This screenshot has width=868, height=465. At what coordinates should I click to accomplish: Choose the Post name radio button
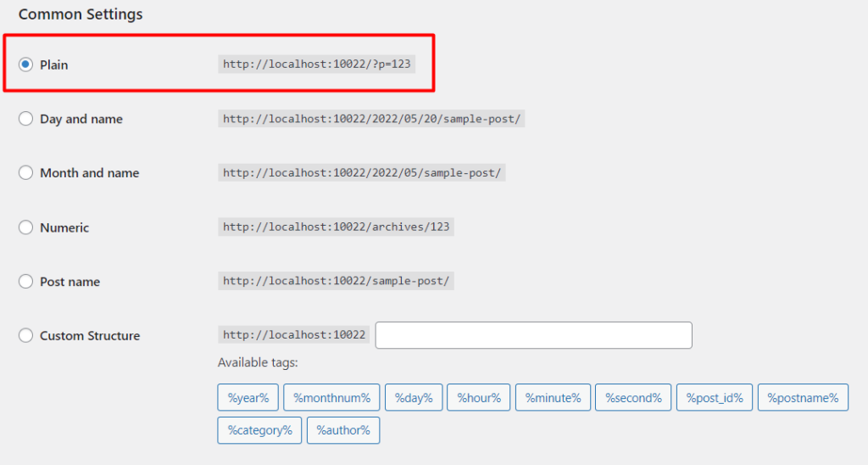(25, 281)
